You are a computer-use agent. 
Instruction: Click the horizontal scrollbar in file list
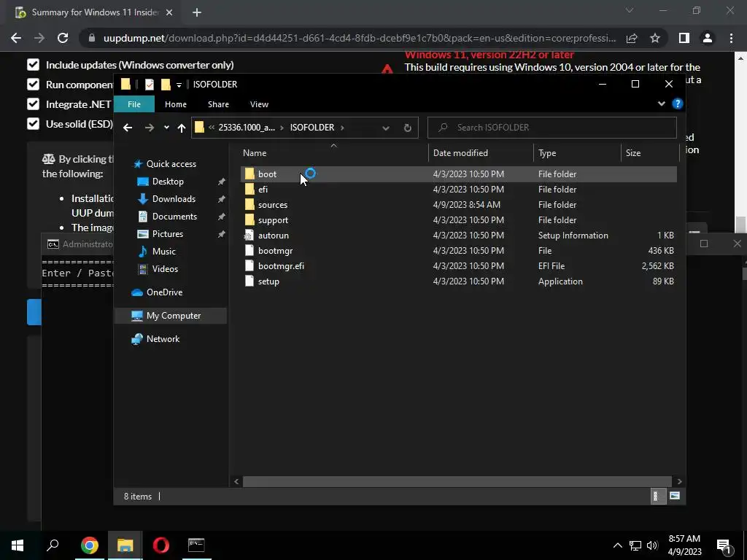pyautogui.click(x=457, y=481)
